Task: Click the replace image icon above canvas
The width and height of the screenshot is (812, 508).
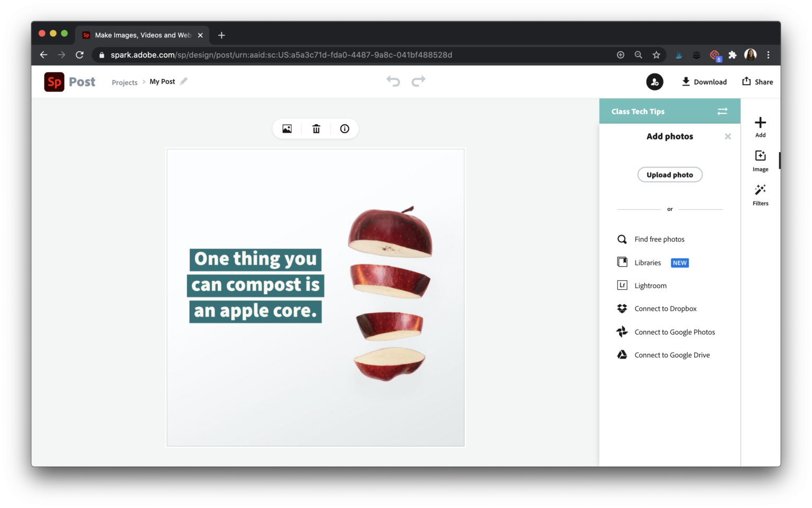Action: (287, 129)
